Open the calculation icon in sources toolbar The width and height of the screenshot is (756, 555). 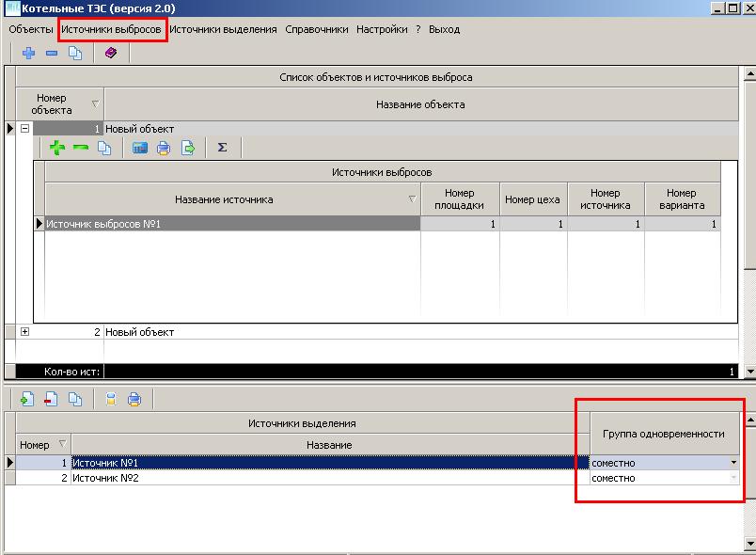140,148
